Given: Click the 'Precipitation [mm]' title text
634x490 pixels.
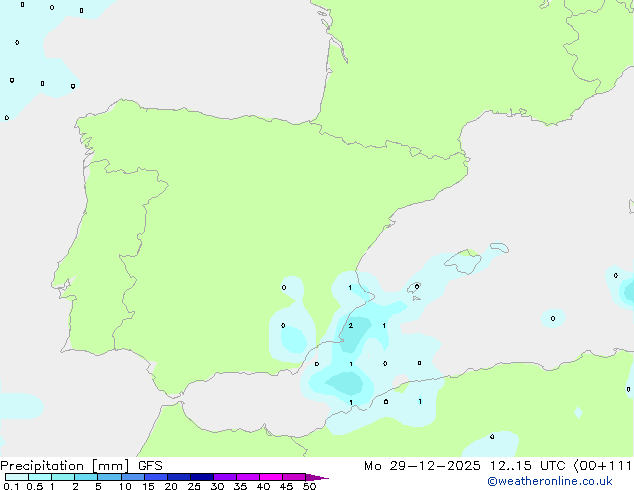Looking at the screenshot, I should click(65, 466).
